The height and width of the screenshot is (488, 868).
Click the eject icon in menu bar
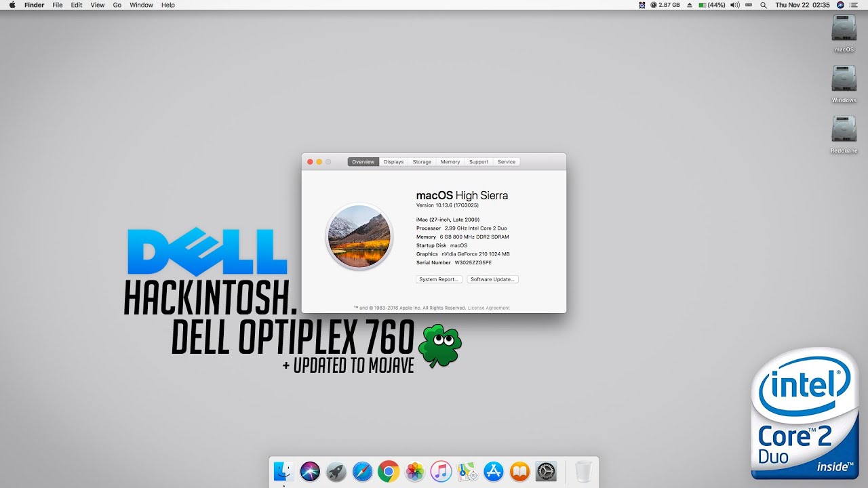click(690, 5)
